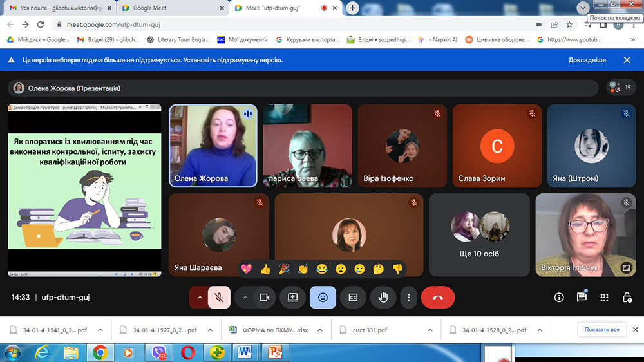This screenshot has width=644, height=362.
Task: Unmute the microphone
Action: coord(220,298)
